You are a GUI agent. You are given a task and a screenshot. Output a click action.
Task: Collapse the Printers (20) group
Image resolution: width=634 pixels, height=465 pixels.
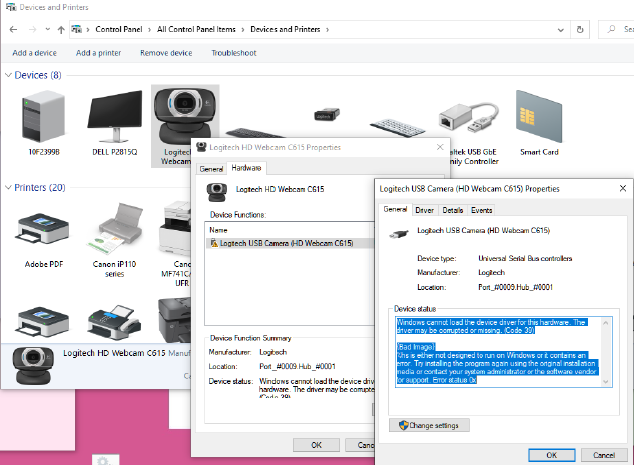click(8, 188)
